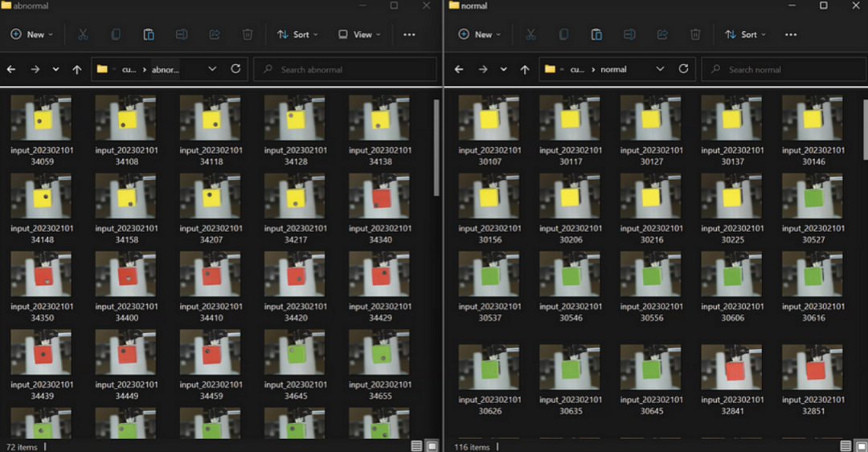Click the abnormal window title folder icon
The image size is (868, 452).
6,5
